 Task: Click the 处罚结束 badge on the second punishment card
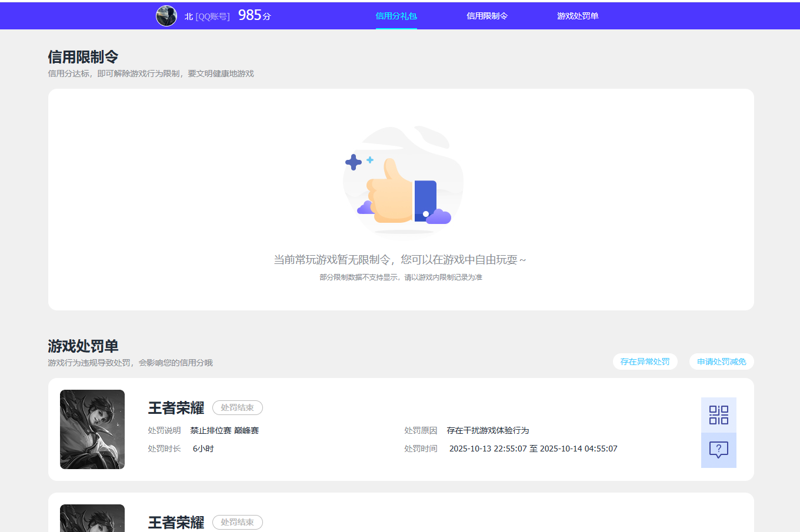pos(237,521)
